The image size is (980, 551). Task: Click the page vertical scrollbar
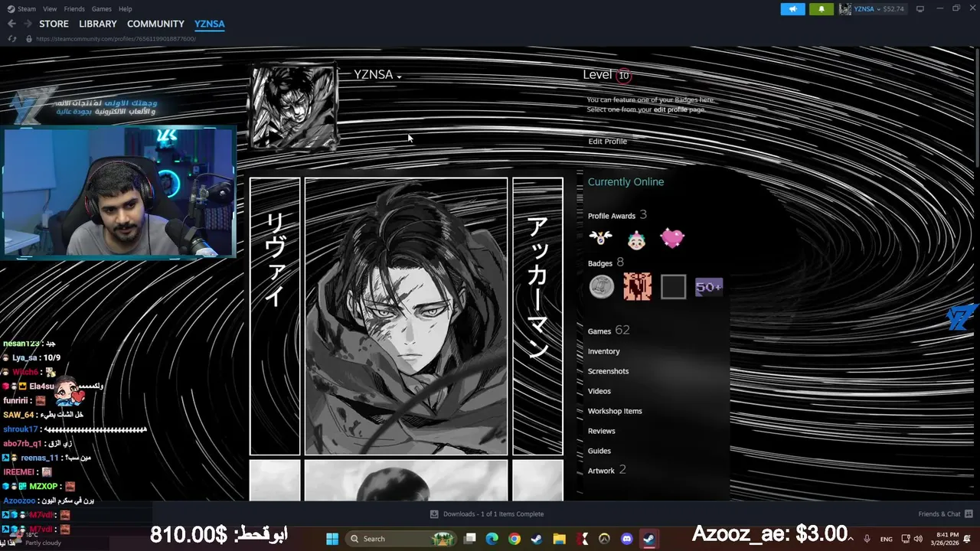click(976, 107)
